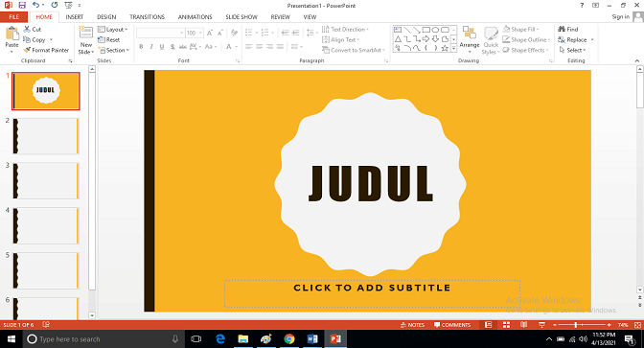The height and width of the screenshot is (348, 644).
Task: Toggle Strikethrough formatting
Action: coord(183,47)
